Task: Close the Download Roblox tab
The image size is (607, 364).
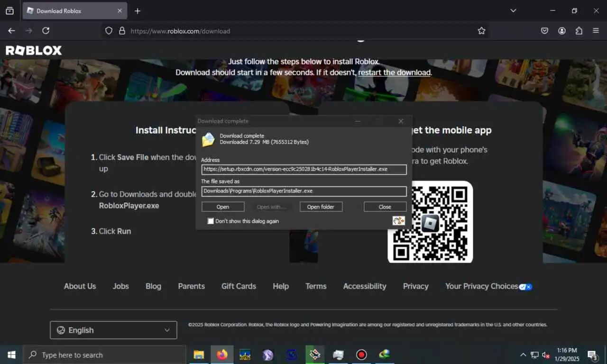Action: pyautogui.click(x=120, y=10)
